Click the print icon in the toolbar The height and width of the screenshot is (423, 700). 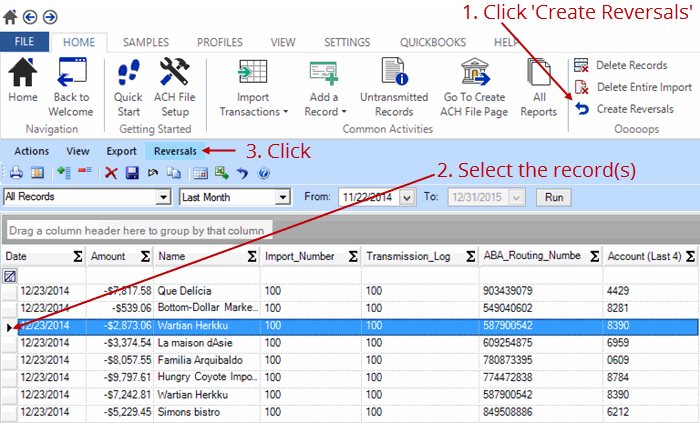pyautogui.click(x=15, y=173)
